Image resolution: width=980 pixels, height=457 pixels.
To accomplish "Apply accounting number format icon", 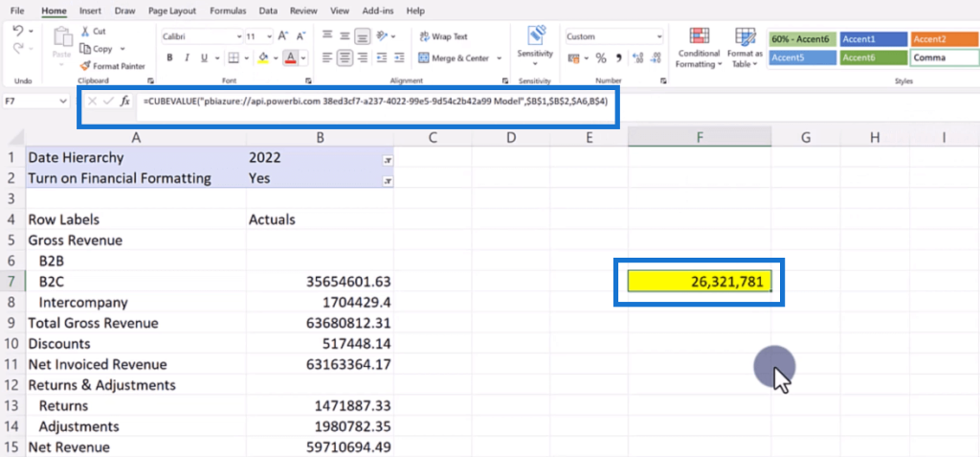I will [574, 58].
